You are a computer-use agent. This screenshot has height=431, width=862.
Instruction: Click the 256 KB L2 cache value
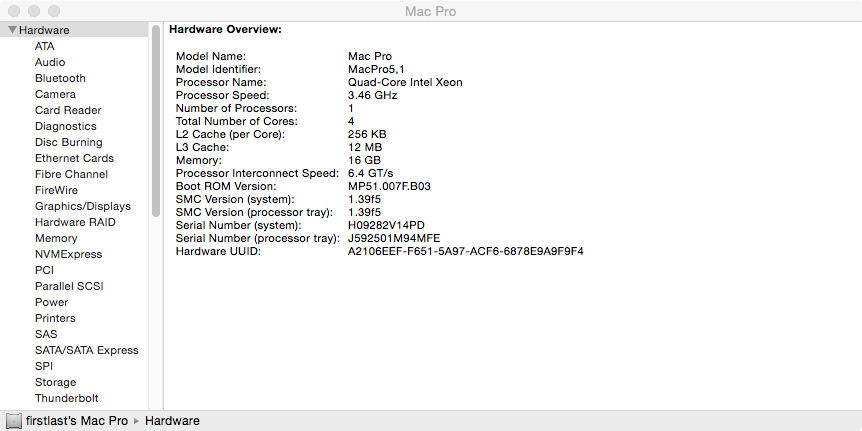tap(367, 134)
